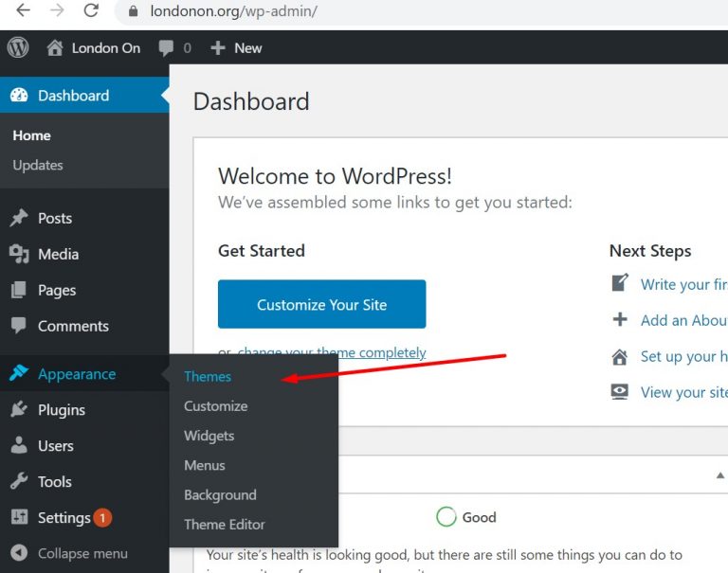Open the Tools section
Screen dimensions: 728x573
click(x=55, y=481)
